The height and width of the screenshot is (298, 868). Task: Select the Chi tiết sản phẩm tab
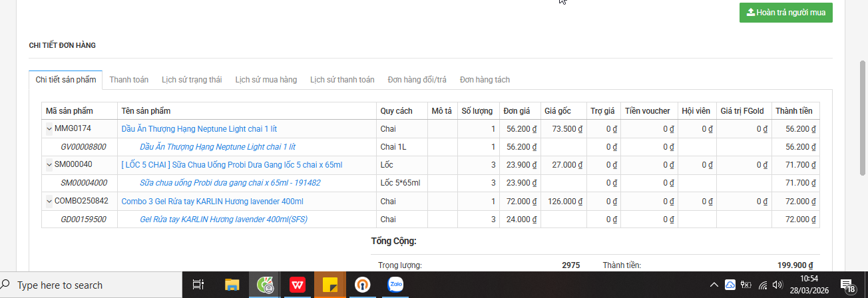[x=65, y=80]
